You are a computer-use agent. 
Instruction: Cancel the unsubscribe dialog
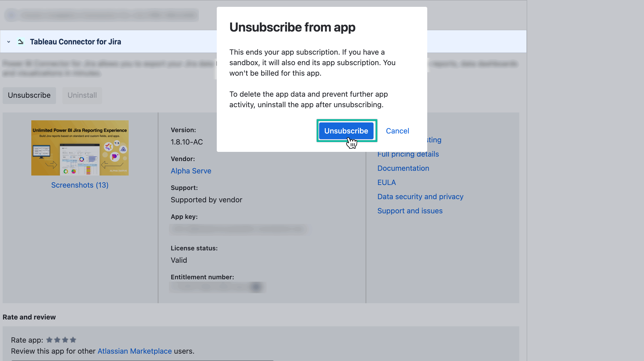point(397,131)
